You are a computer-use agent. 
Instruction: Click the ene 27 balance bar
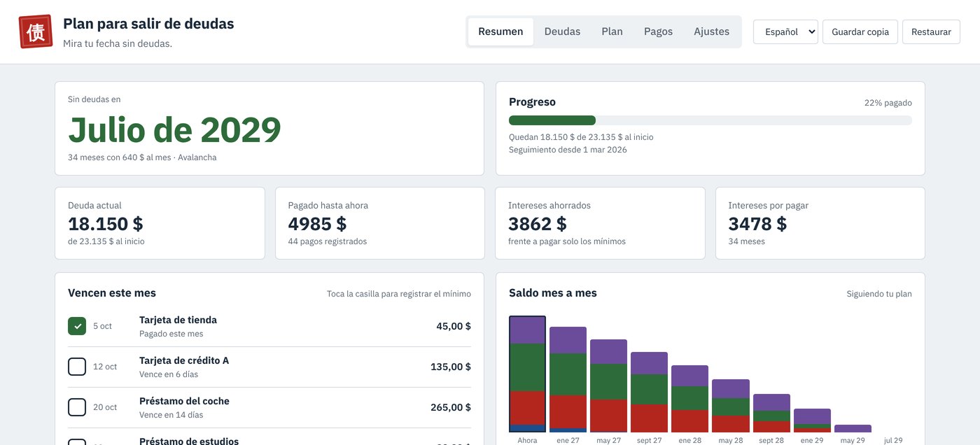pyautogui.click(x=568, y=379)
